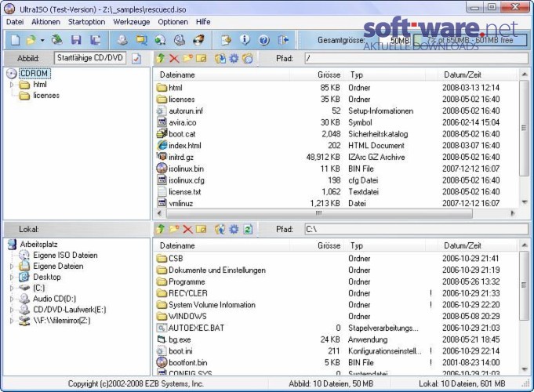Click the New image file icon
This screenshot has height=392, width=534.
click(x=16, y=40)
